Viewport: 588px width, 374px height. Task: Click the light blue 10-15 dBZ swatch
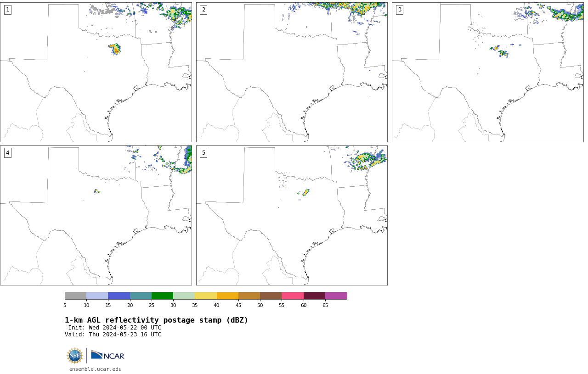pyautogui.click(x=97, y=296)
